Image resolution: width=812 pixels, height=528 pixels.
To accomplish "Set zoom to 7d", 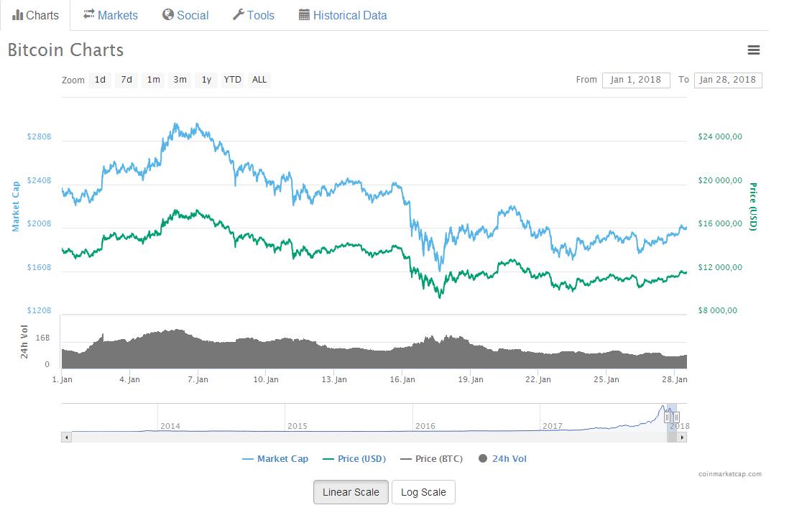I will pos(126,80).
